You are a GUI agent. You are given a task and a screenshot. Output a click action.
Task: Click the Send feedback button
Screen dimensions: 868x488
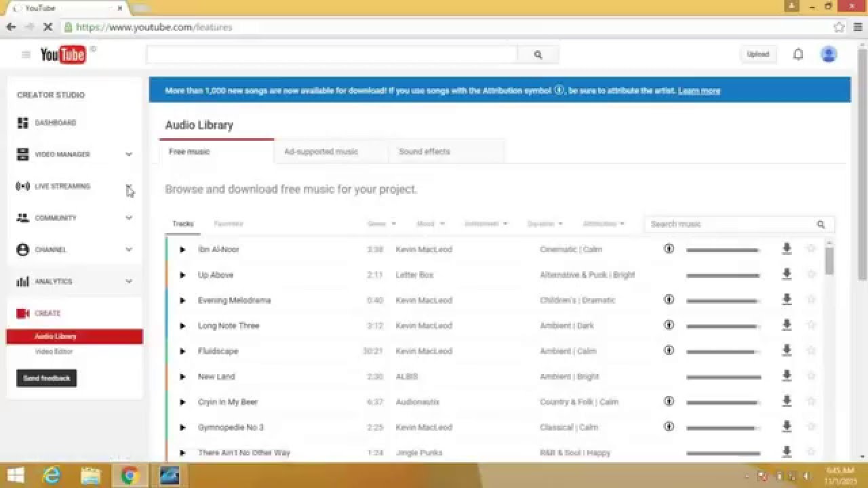[x=47, y=378]
